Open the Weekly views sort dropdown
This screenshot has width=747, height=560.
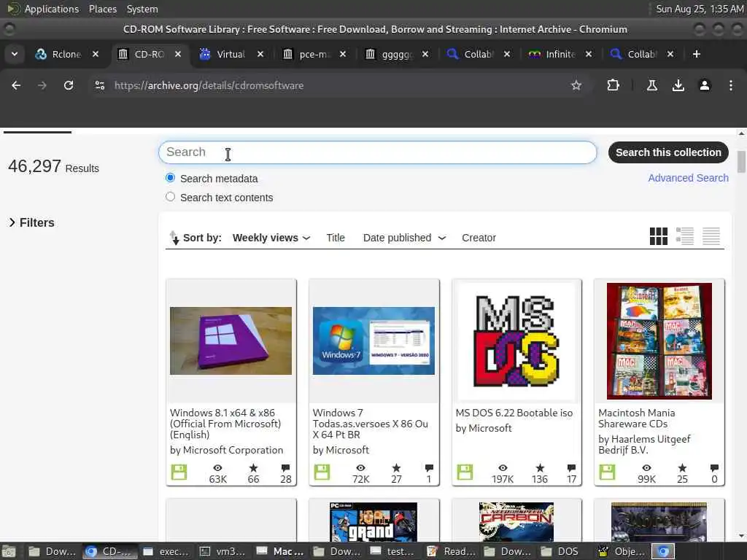tap(271, 238)
